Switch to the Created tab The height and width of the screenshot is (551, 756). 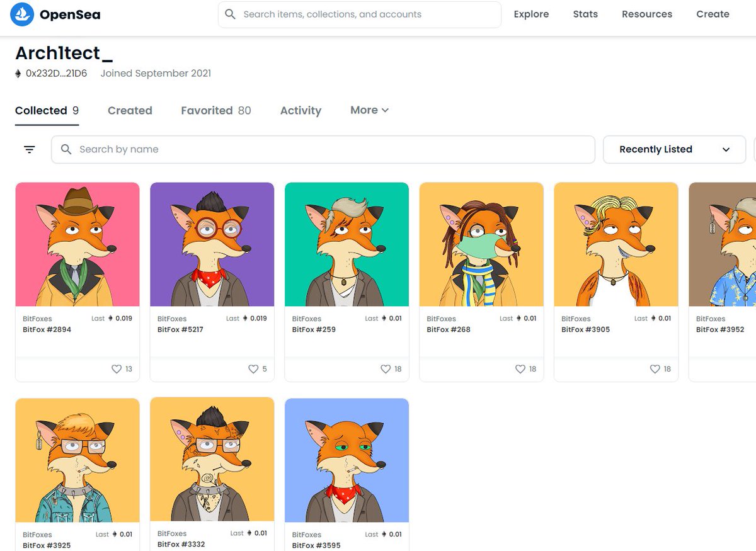point(130,111)
